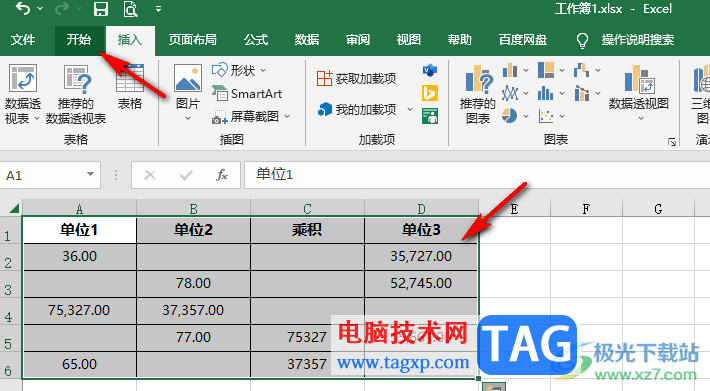
Task: Select the cell containing 35,727.00
Action: 421,257
